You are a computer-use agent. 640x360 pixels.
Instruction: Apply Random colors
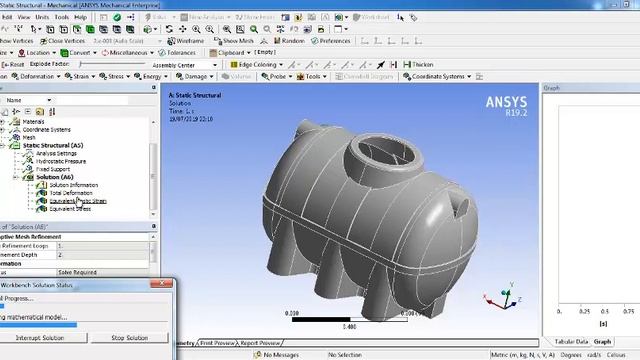tap(289, 41)
